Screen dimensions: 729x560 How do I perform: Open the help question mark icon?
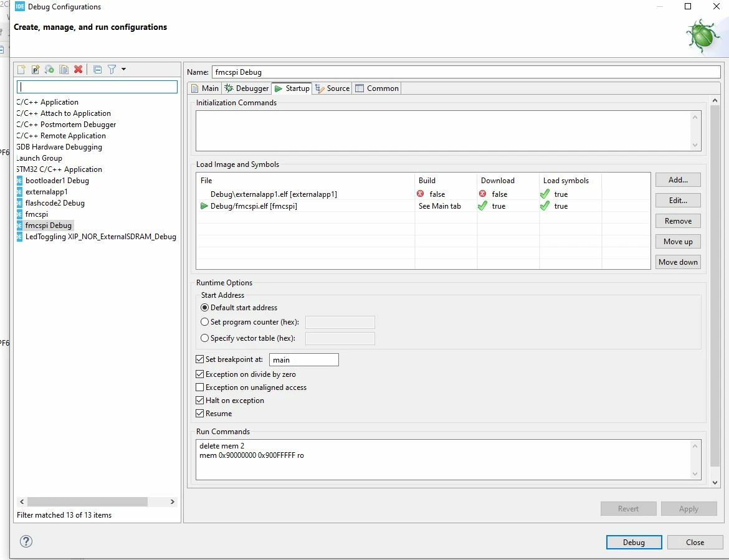tap(26, 541)
